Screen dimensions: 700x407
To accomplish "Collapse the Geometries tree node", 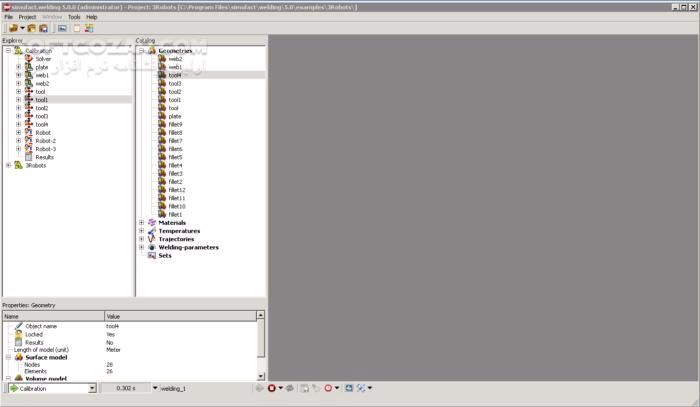I will 142,51.
